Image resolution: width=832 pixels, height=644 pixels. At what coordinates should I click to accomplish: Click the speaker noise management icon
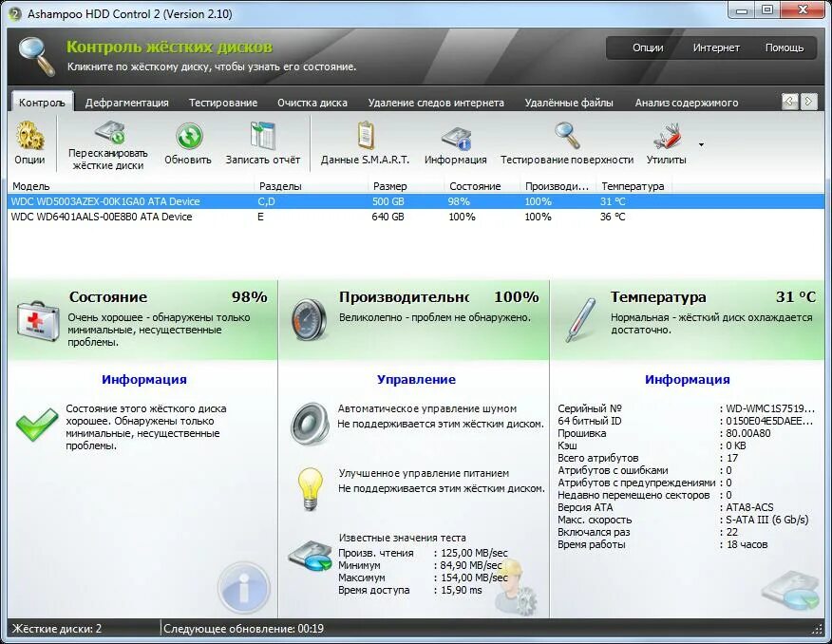coord(310,423)
